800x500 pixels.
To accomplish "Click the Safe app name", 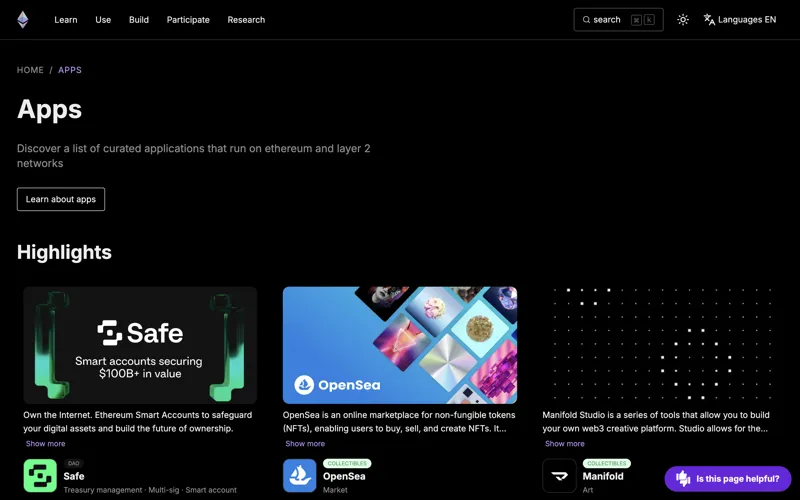I will 74,477.
